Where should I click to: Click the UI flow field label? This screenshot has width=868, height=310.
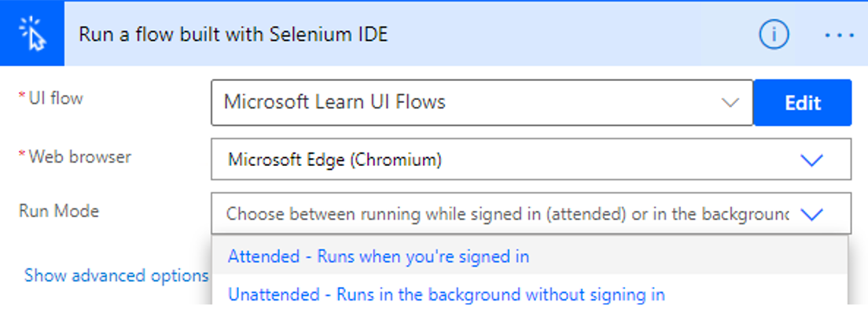click(56, 98)
